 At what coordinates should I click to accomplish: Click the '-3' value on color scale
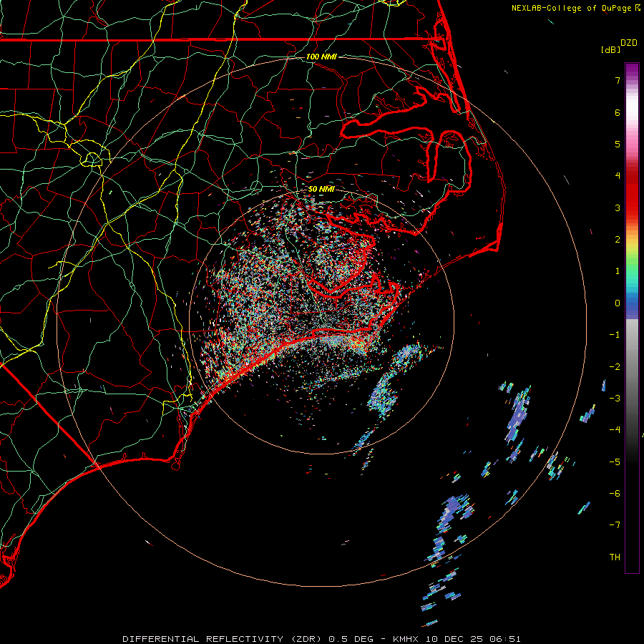pos(615,399)
